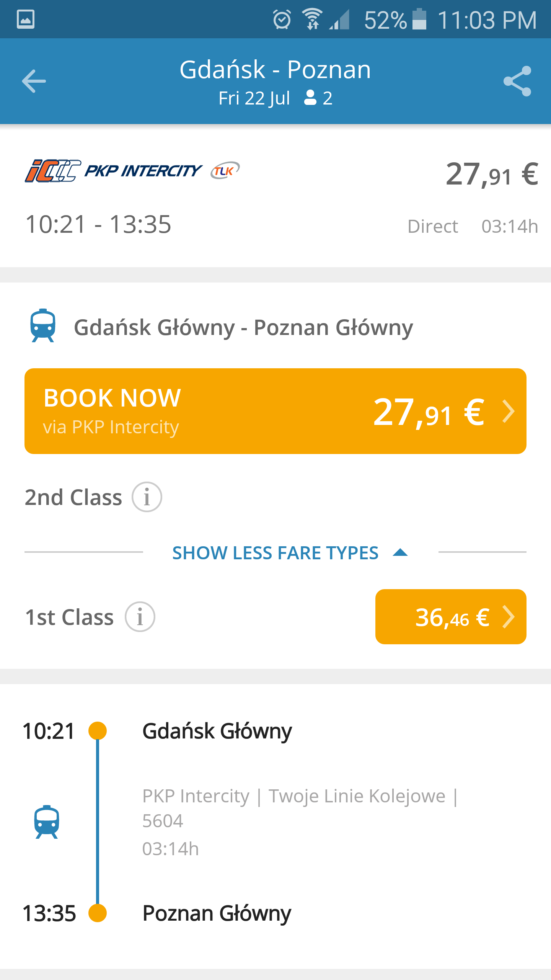551x980 pixels.
Task: Open the picture notification icon in status bar
Action: (26, 19)
